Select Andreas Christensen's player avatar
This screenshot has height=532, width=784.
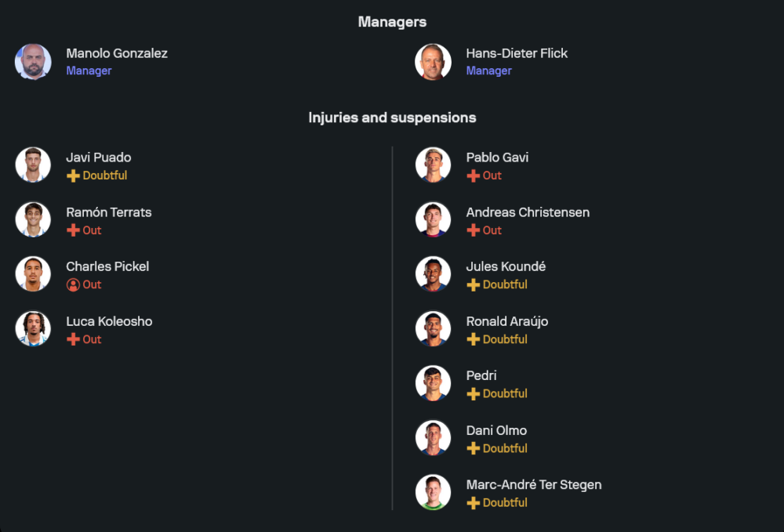click(x=433, y=219)
